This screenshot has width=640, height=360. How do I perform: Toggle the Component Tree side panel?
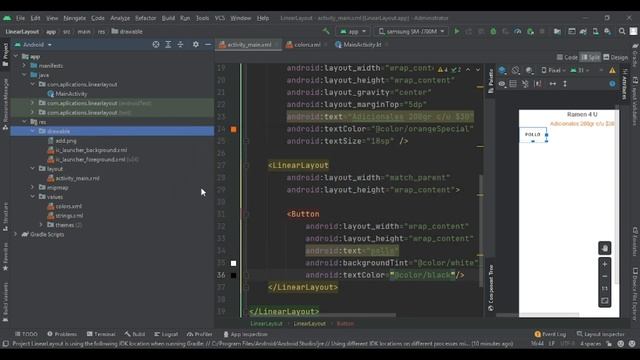(x=491, y=288)
